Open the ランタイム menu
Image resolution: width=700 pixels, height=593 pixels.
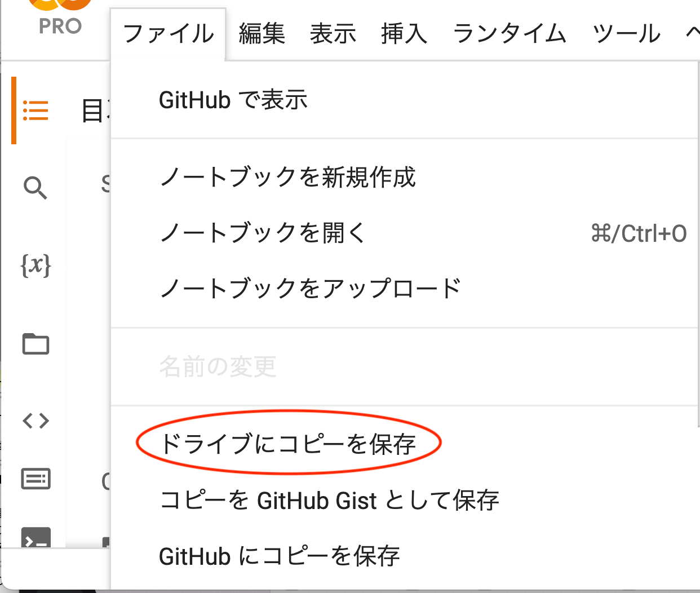click(x=510, y=34)
